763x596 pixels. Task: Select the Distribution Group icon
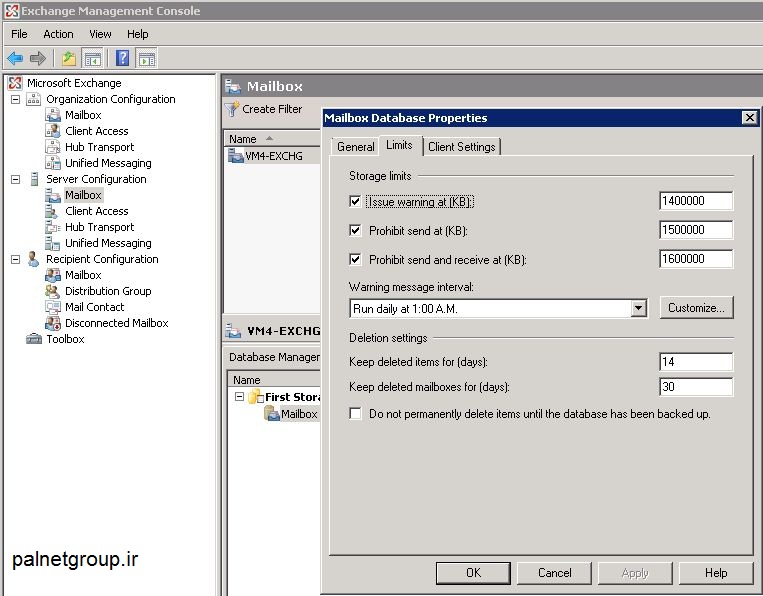tap(53, 291)
